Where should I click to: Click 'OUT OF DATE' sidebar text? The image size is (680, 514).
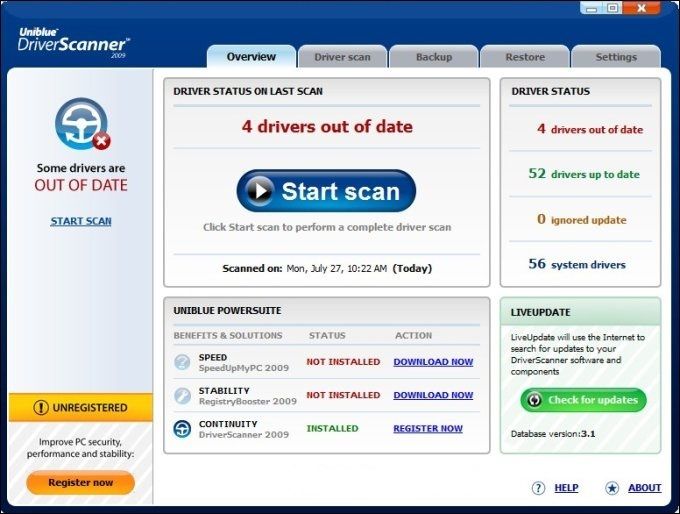81,186
